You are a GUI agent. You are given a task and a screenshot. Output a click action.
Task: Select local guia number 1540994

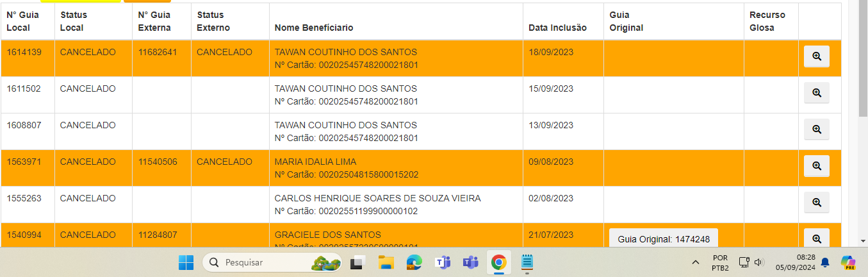click(x=24, y=235)
